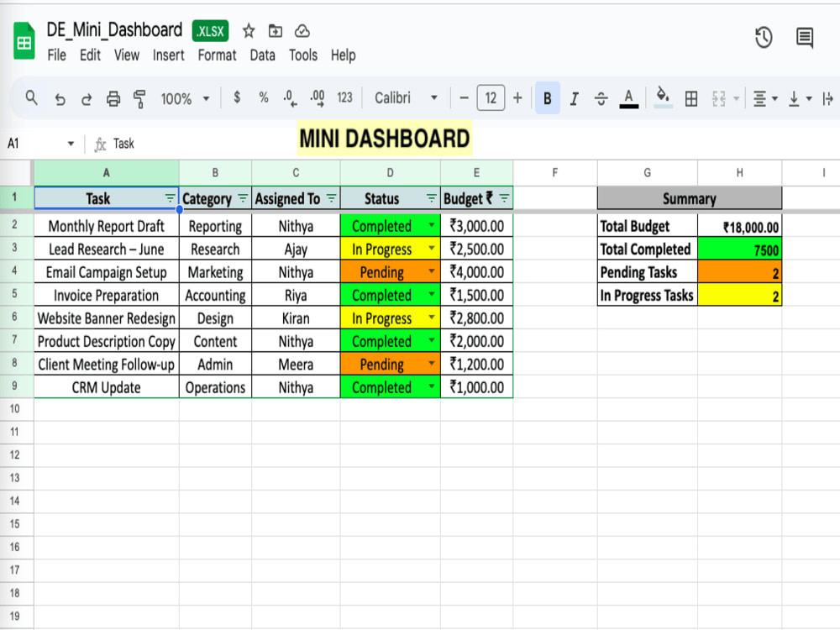Select column H header
The width and height of the screenshot is (840, 630).
[739, 172]
